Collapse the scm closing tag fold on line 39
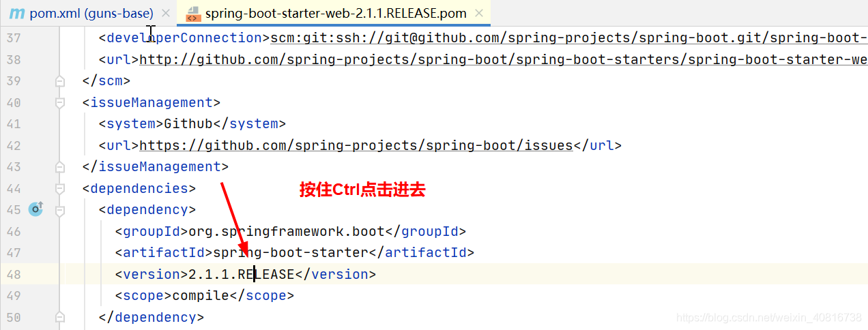868x330 pixels. point(59,81)
